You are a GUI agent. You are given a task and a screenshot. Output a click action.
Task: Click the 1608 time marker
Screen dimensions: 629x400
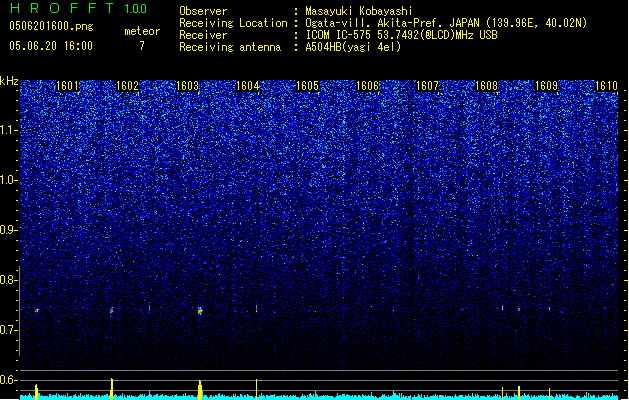(x=487, y=86)
